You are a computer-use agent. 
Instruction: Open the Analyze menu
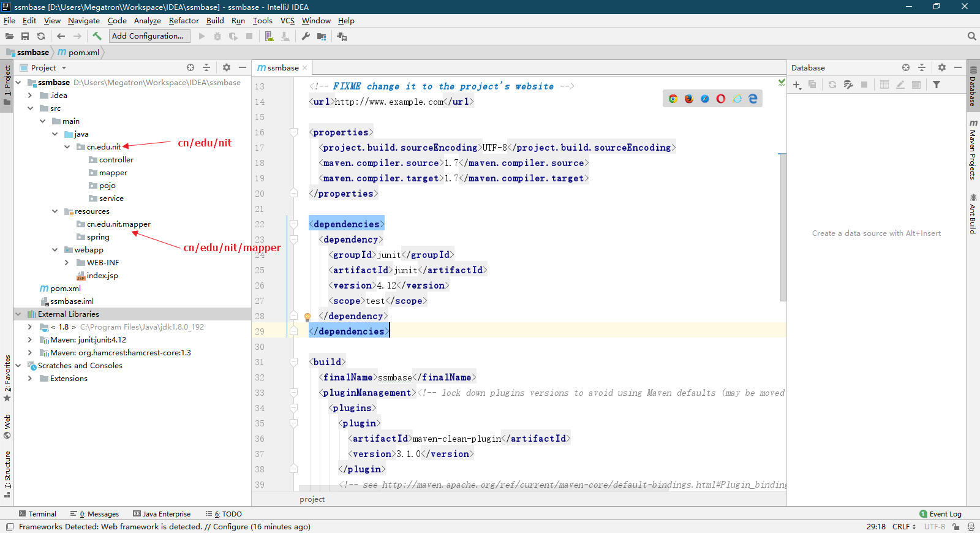[x=148, y=20]
